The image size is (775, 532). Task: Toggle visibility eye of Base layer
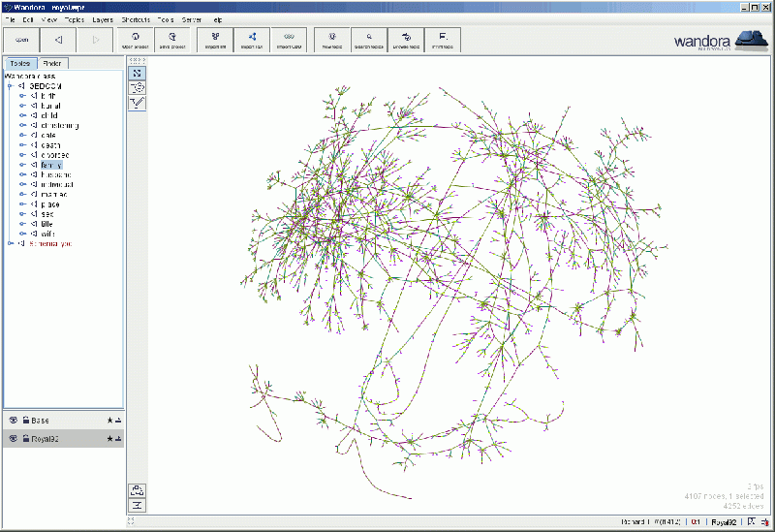click(x=13, y=421)
